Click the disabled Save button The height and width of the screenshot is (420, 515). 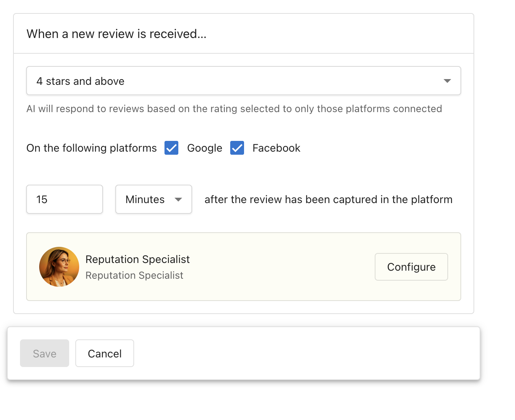(x=44, y=353)
